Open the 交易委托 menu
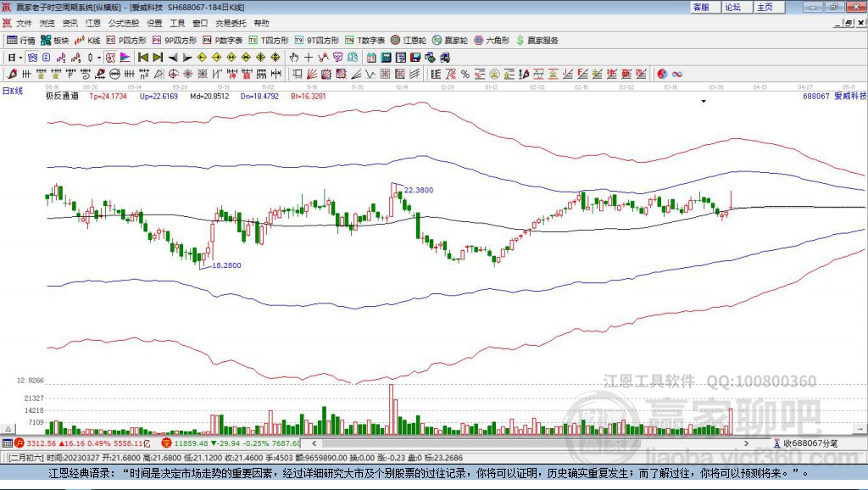868x490 pixels. coord(231,23)
